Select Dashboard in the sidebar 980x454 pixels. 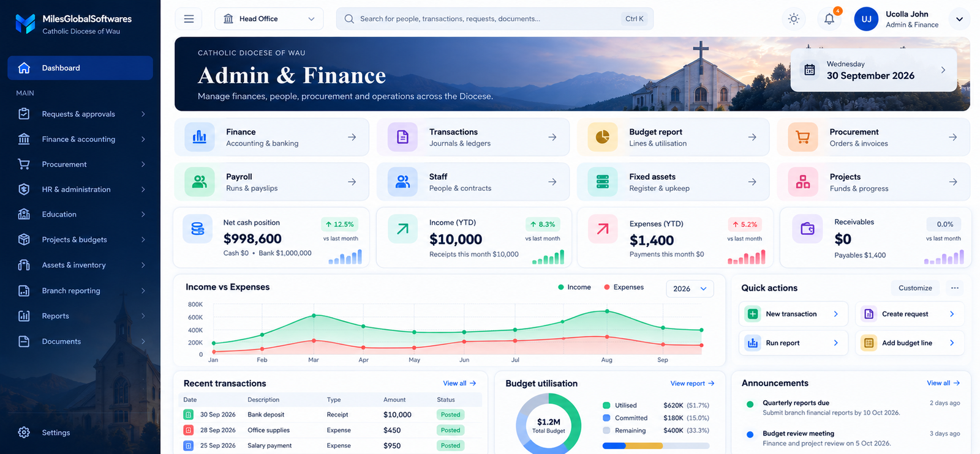[x=80, y=68]
